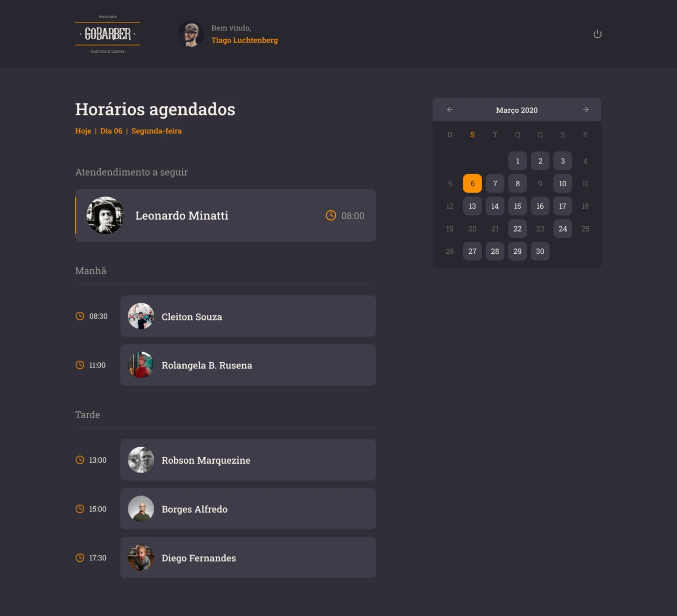
Task: Pick day 24 in the calendar
Action: click(562, 229)
